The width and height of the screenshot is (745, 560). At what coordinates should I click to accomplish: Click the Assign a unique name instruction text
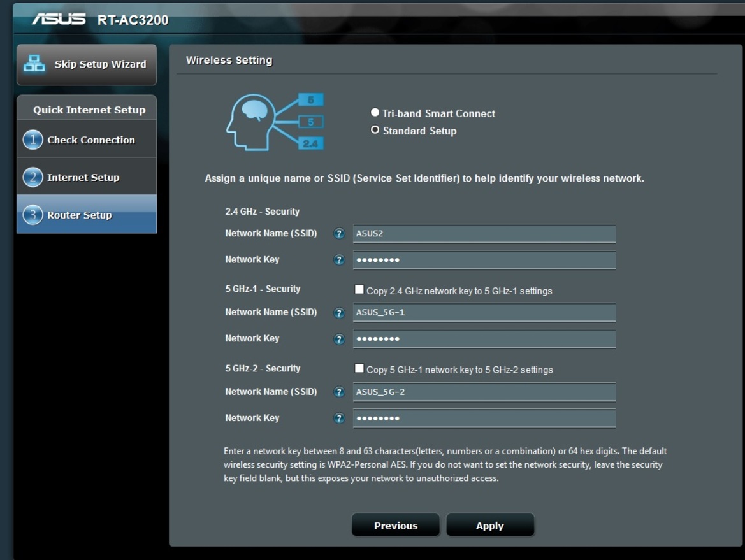[x=424, y=178]
